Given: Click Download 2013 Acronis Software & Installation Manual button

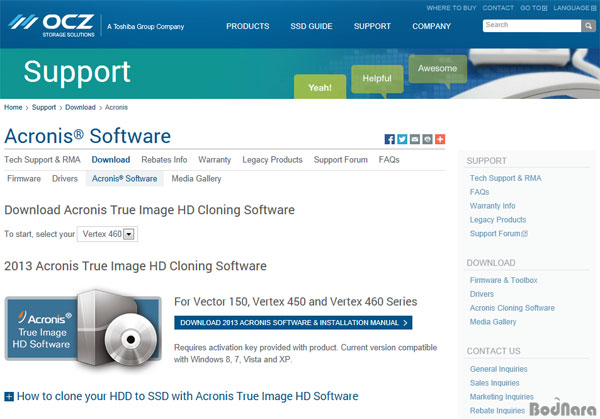Looking at the screenshot, I should pyautogui.click(x=293, y=323).
